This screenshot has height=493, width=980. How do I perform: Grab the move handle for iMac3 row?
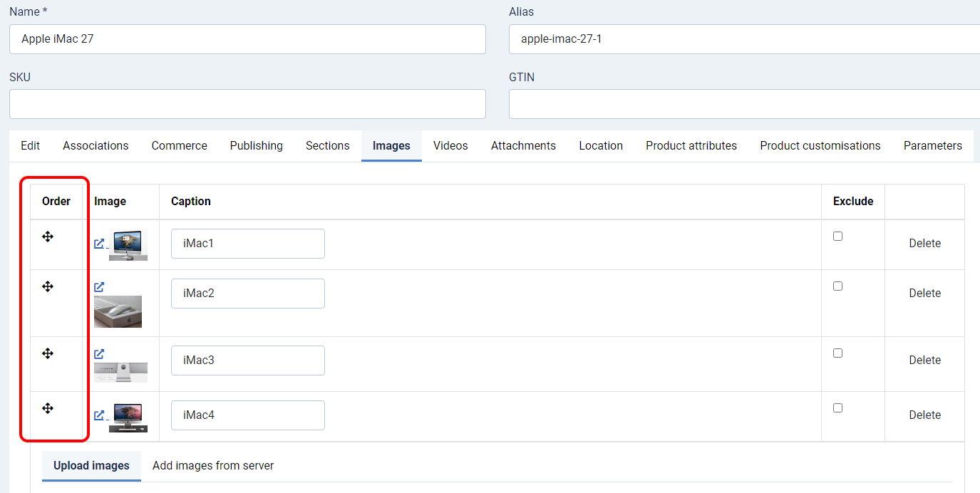pyautogui.click(x=48, y=353)
